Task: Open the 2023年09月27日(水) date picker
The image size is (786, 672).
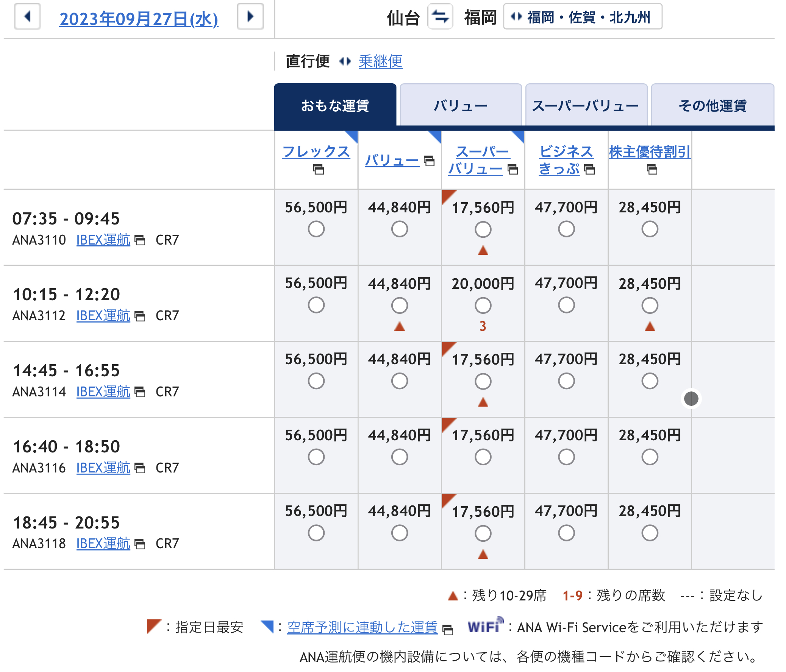Action: pyautogui.click(x=139, y=19)
